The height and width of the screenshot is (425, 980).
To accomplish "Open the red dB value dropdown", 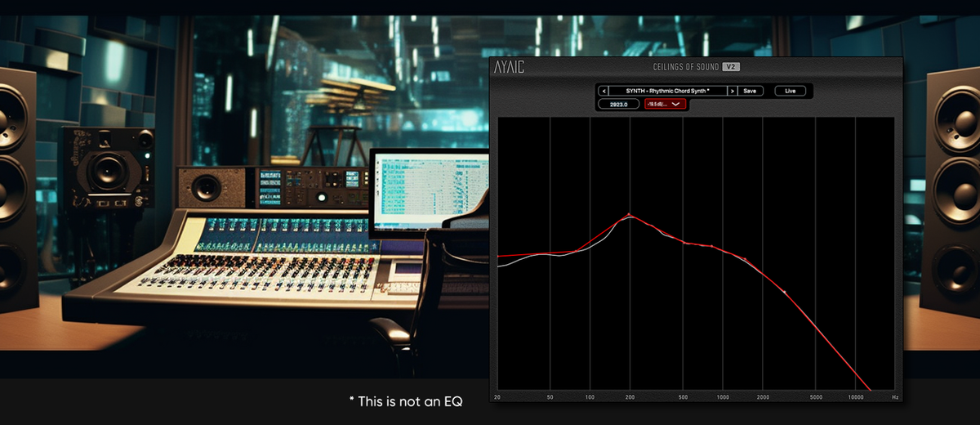I will [x=666, y=104].
